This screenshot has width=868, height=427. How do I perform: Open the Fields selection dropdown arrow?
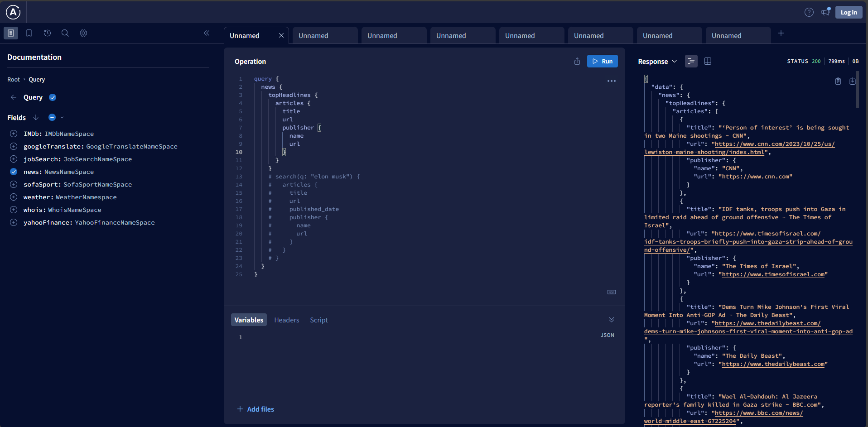tap(62, 117)
